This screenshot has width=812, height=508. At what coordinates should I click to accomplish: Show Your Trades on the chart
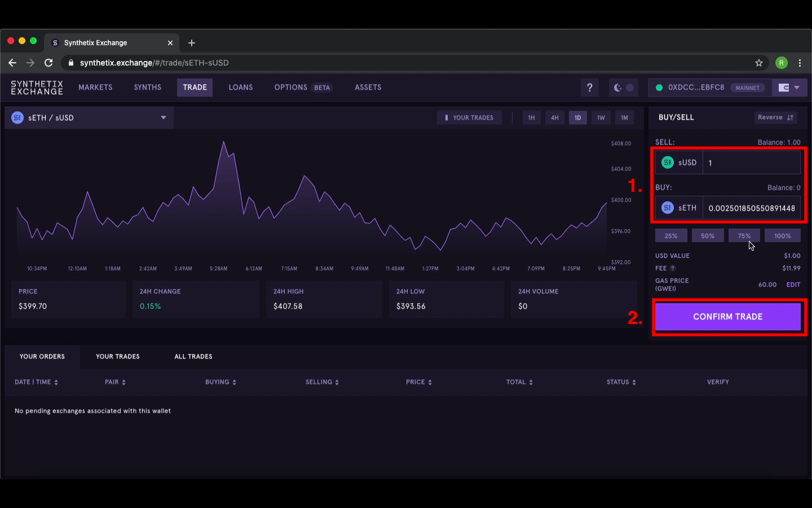point(469,117)
